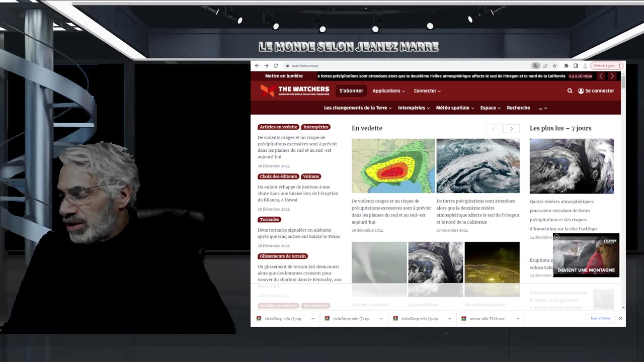Close the downloads bar
The width and height of the screenshot is (644, 362).
pos(620,318)
